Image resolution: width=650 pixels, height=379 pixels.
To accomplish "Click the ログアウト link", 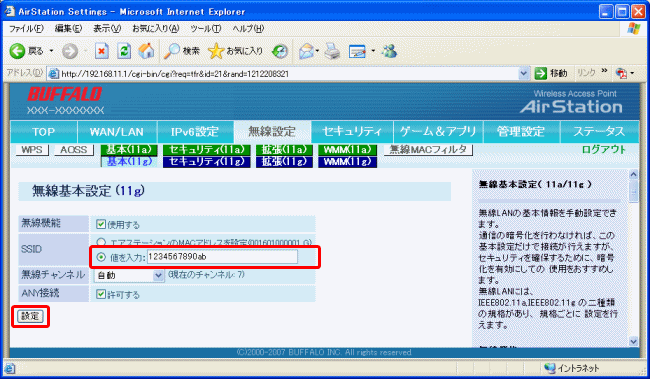I will tap(604, 150).
